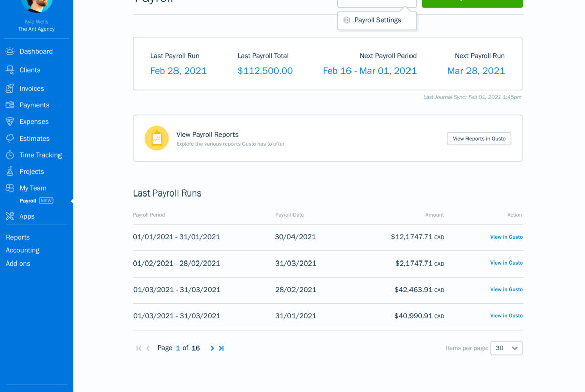View the 30/04/2021 payroll run in Gusto
Image resolution: width=585 pixels, height=392 pixels.
pos(506,237)
